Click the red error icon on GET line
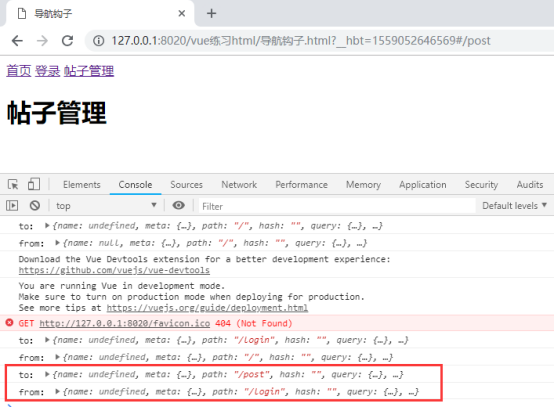This screenshot has width=554, height=408. 10,323
